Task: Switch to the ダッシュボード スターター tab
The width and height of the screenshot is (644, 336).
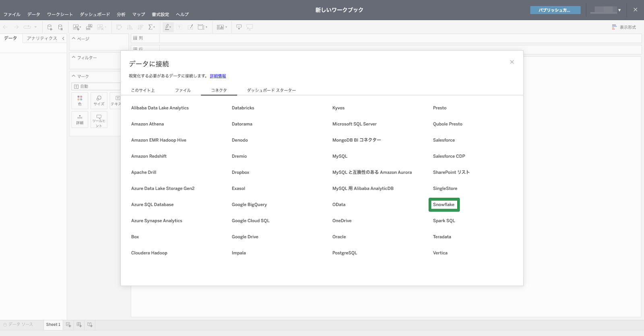Action: (x=272, y=90)
